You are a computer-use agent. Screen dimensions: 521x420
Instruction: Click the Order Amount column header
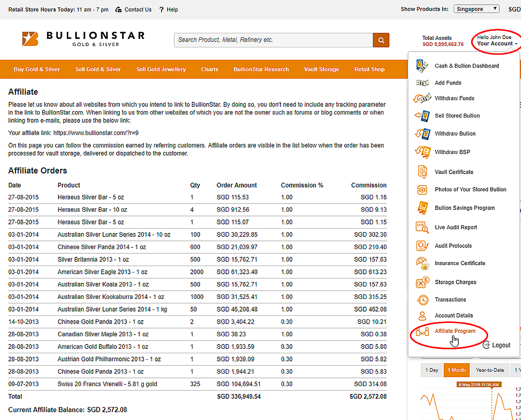(237, 185)
